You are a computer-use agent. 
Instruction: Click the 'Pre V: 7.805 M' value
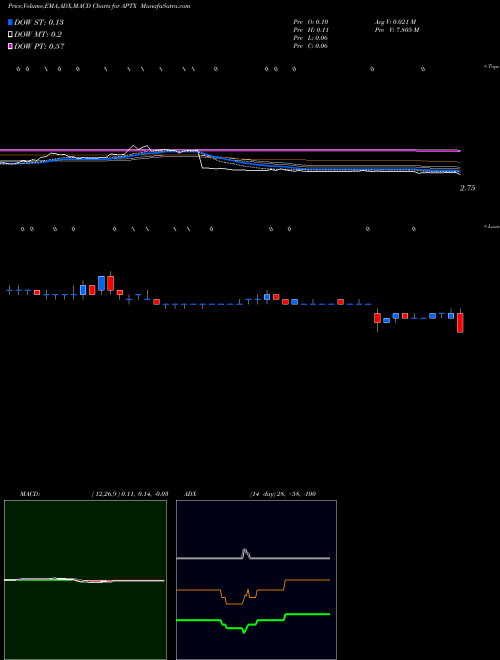pos(396,30)
